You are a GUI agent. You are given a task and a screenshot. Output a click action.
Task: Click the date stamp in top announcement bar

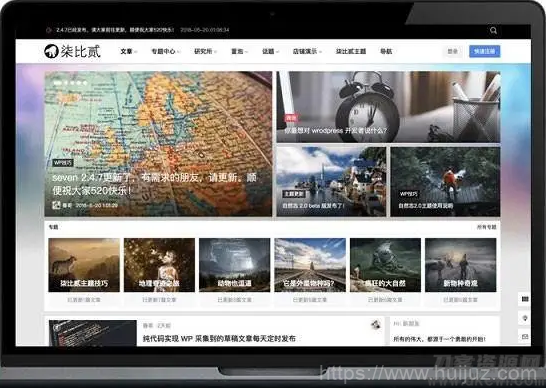pos(205,30)
